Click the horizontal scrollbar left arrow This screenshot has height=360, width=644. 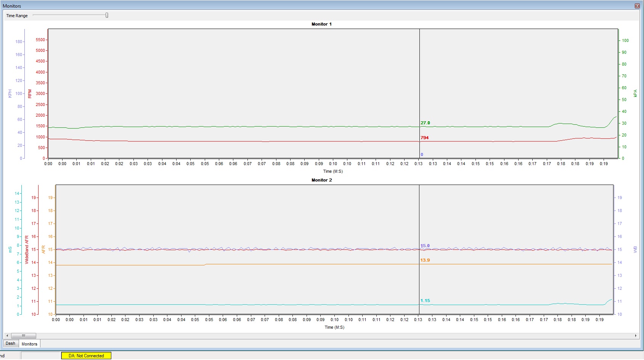(7, 336)
